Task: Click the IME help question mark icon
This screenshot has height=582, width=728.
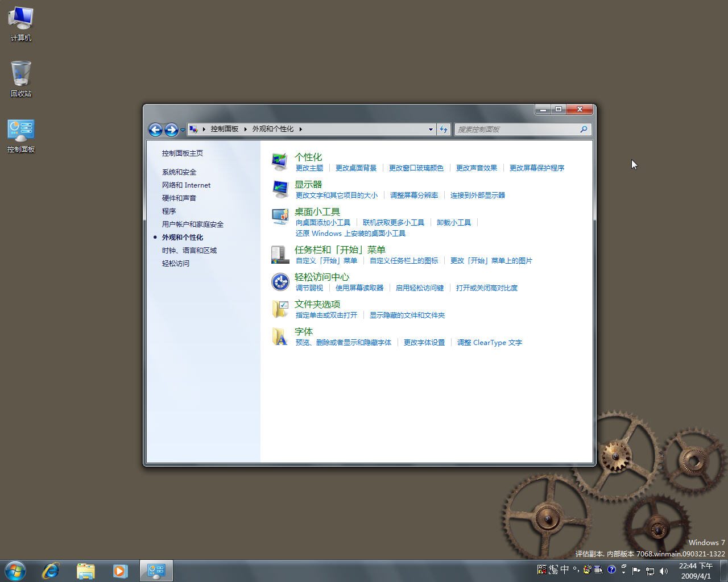Action: click(611, 569)
